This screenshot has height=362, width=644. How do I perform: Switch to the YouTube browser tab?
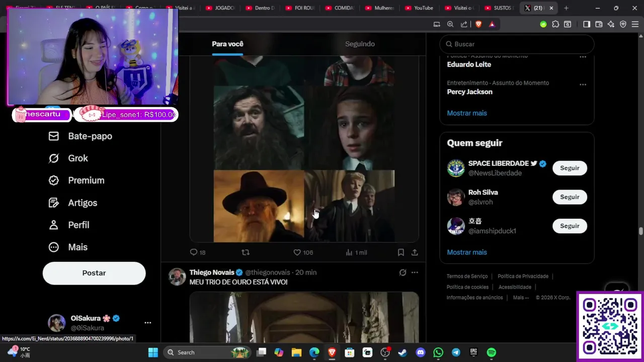coord(419,8)
